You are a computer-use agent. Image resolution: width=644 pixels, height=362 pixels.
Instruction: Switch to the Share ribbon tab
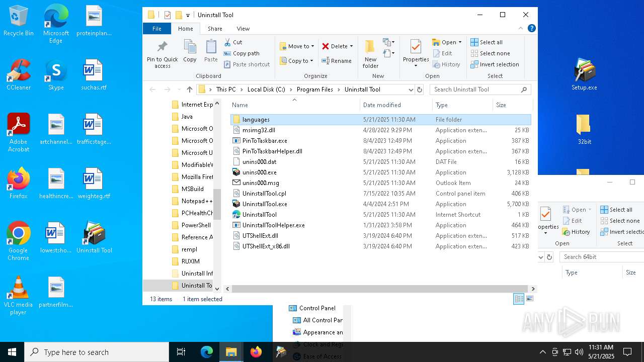point(215,29)
